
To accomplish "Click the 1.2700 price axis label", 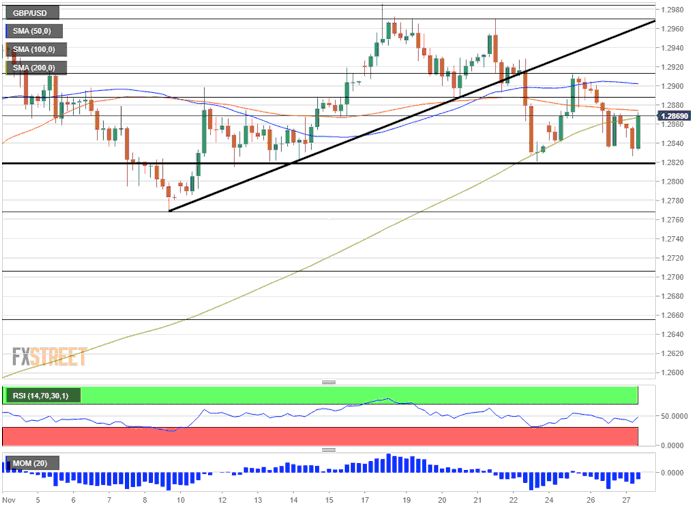I will click(x=672, y=277).
